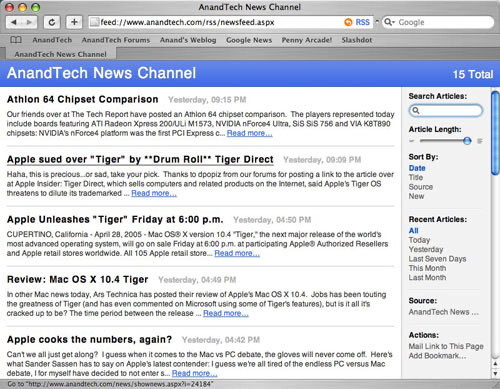Viewport: 500px width, 389px height.
Task: Click Add Bookmark action
Action: 437,356
